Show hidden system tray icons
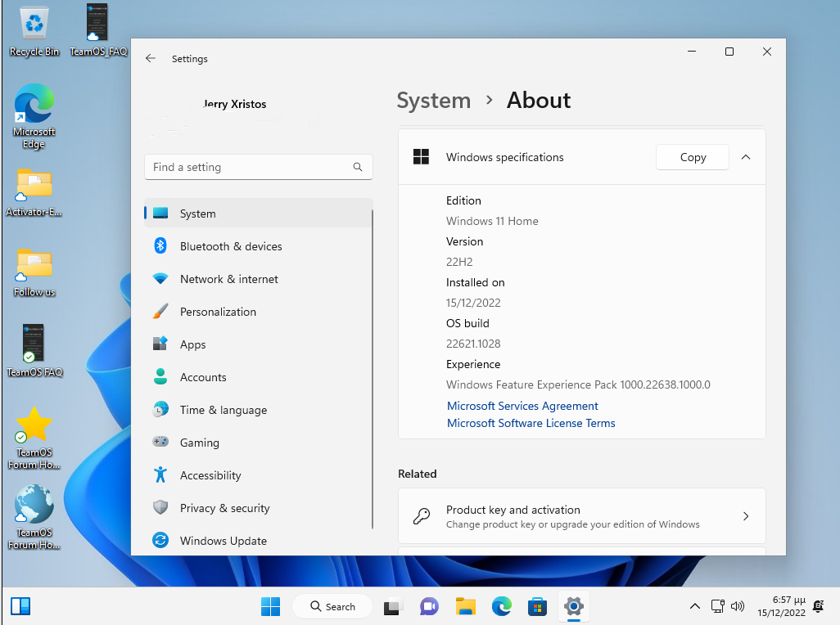 [x=694, y=606]
